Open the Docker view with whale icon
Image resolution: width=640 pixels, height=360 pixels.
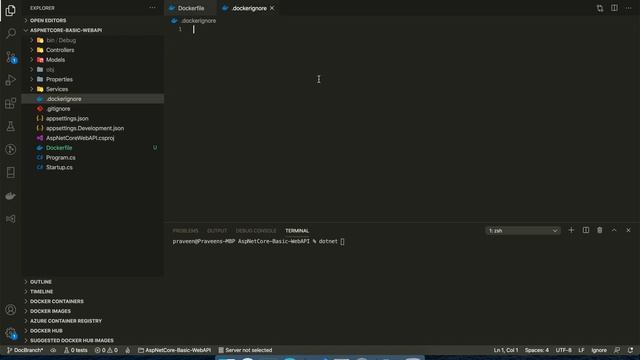[x=11, y=196]
